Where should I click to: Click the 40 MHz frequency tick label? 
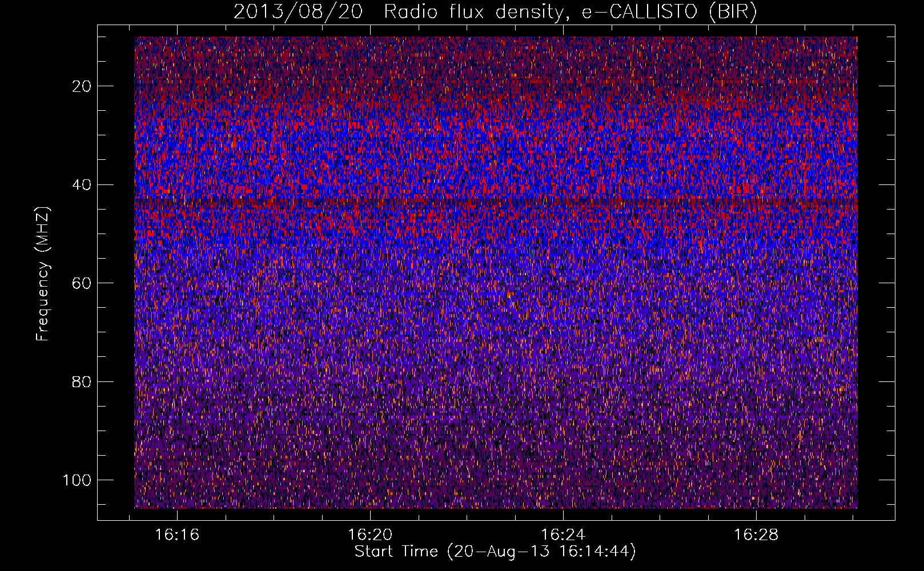coord(82,184)
